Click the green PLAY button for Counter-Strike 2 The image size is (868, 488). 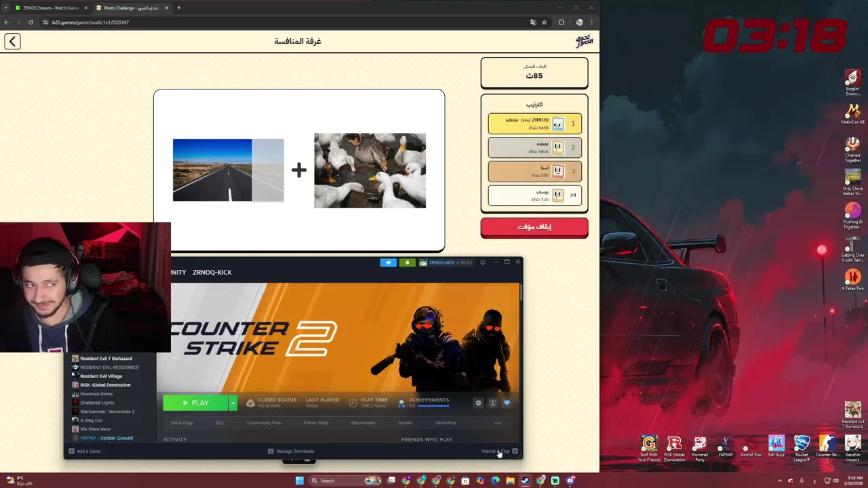pyautogui.click(x=195, y=403)
